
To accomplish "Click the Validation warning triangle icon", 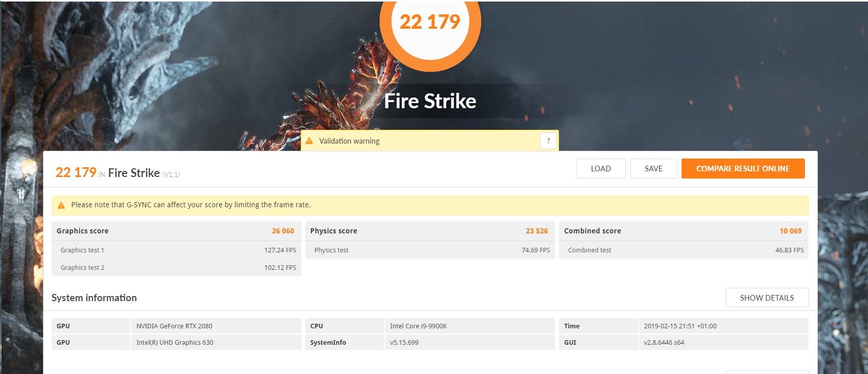I will pos(309,141).
